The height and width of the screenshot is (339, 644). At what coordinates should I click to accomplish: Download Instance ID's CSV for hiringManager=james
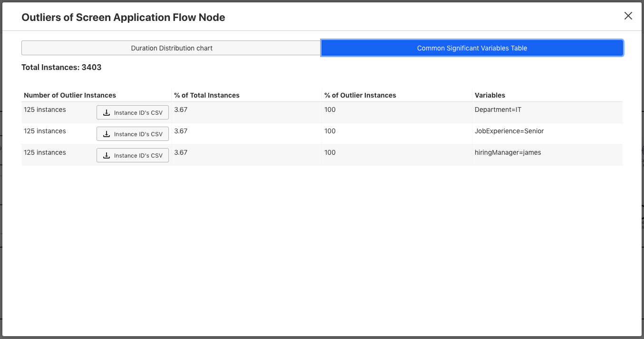133,155
